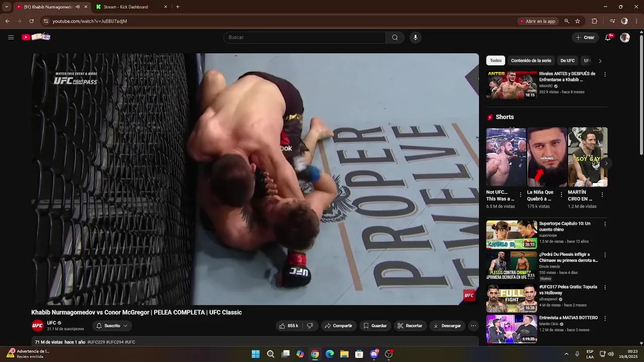Go back in browser history
Viewport: 644px width, 362px height.
click(7, 21)
